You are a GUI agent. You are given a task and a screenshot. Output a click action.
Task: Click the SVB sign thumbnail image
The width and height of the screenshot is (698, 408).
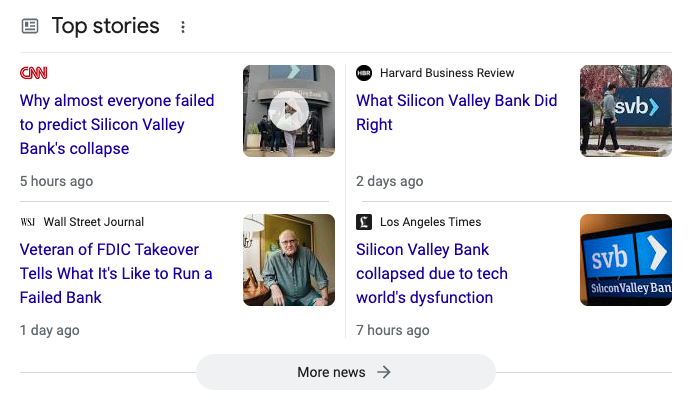[625, 111]
